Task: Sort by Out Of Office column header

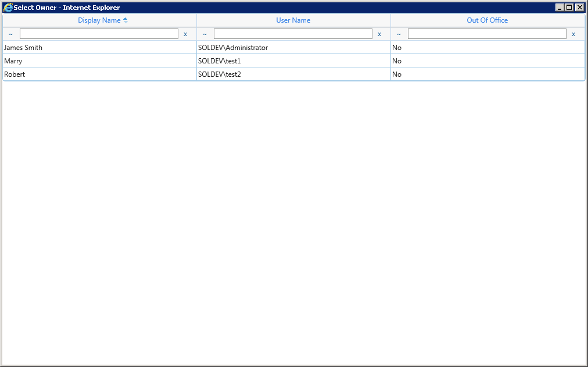Action: point(487,20)
